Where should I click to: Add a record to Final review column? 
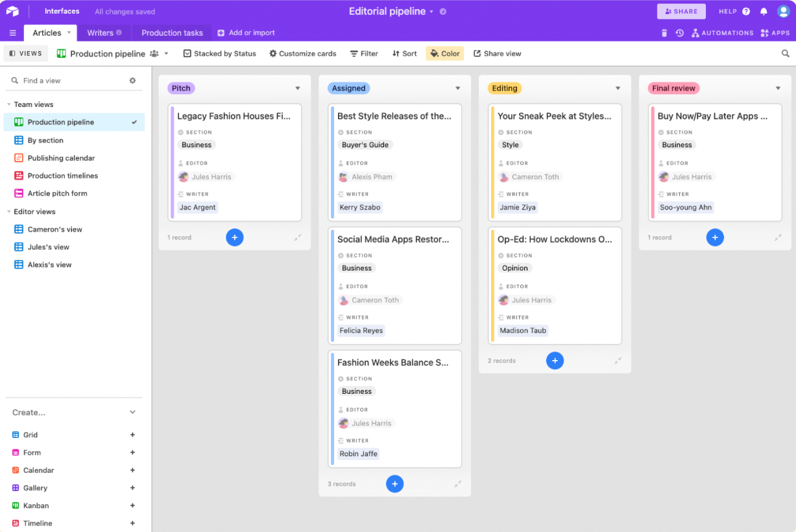[715, 237]
